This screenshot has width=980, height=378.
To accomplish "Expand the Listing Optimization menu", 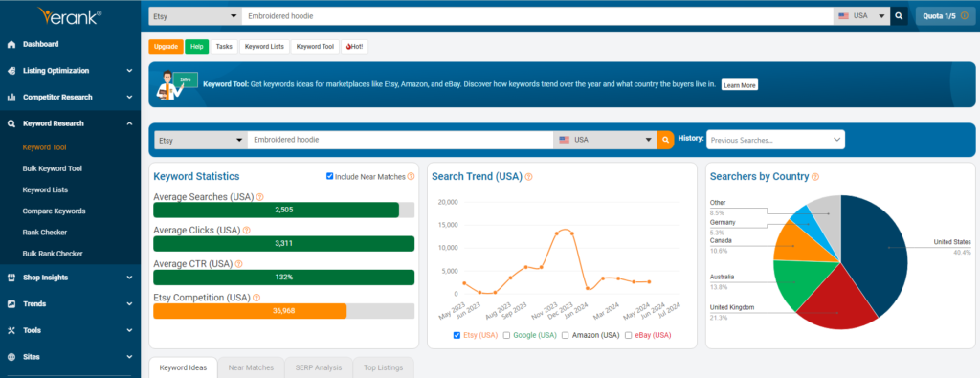I will [x=129, y=71].
